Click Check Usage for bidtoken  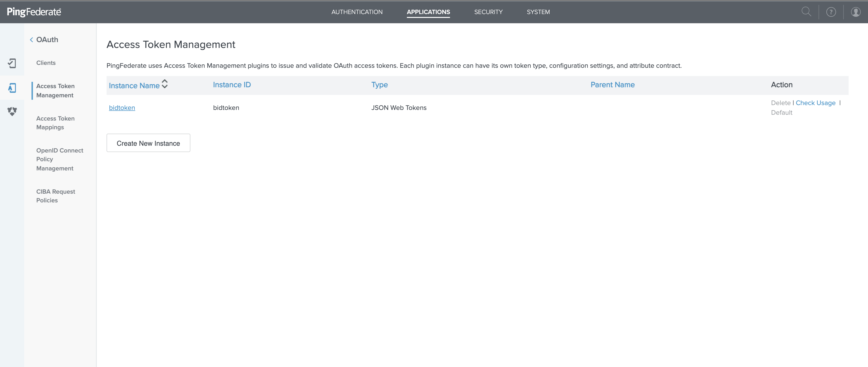point(815,103)
